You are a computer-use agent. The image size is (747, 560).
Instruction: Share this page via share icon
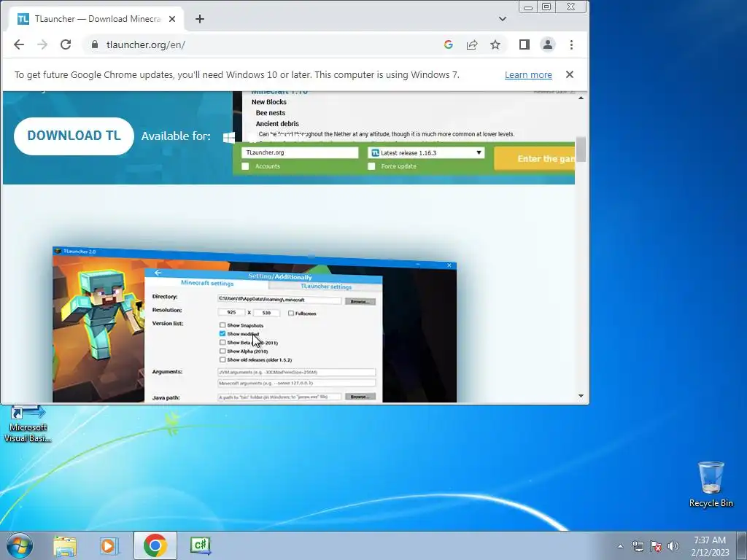coord(472,44)
